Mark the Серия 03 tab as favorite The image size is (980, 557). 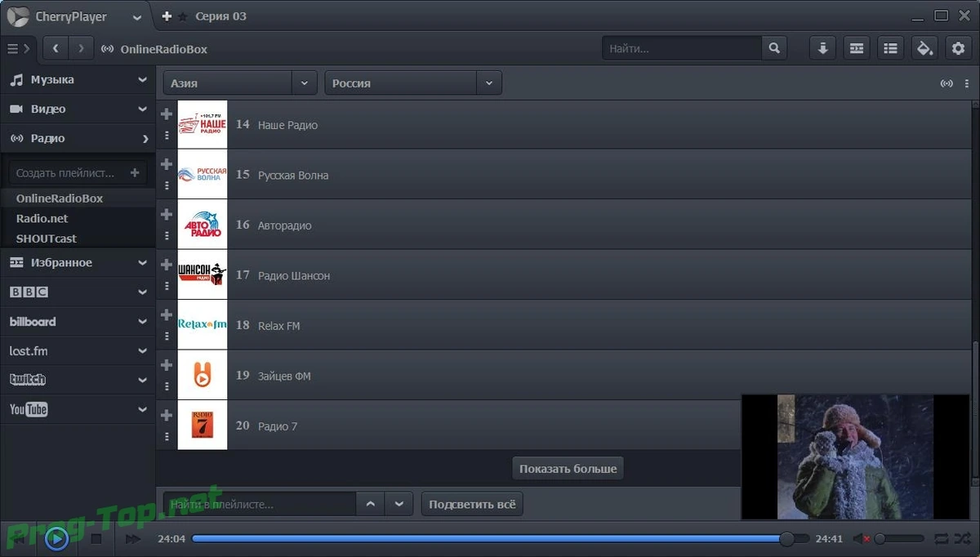click(x=183, y=16)
